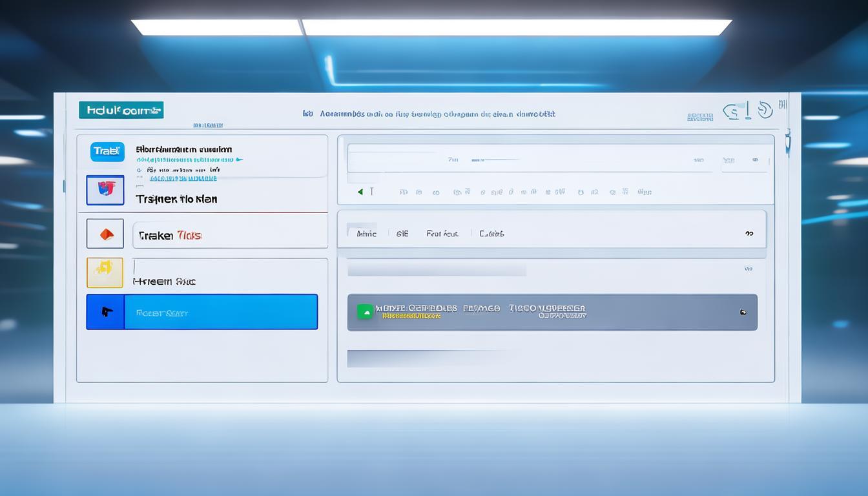Click the green square icon in gray bar
This screenshot has height=496, width=868.
(x=366, y=312)
